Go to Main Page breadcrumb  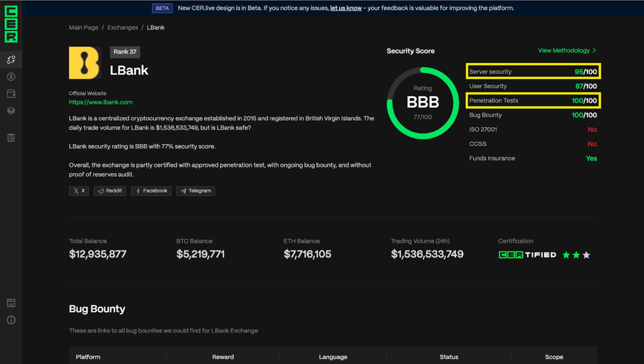tap(84, 28)
